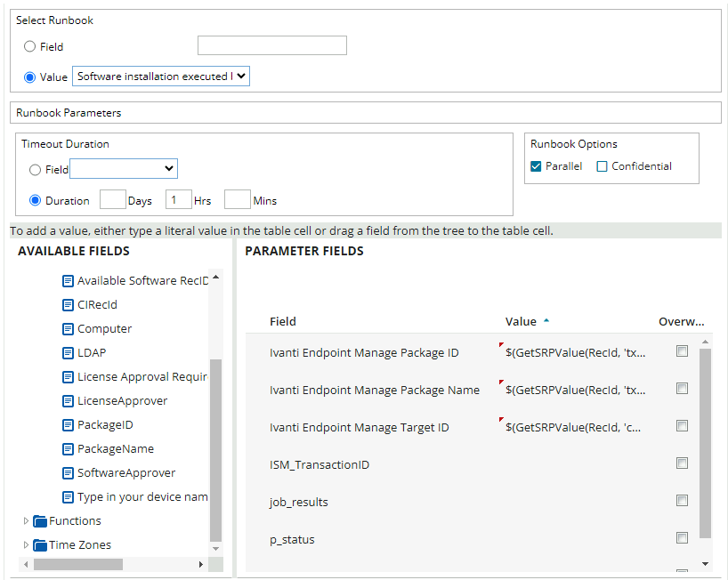Click the Days duration input
Screen dimensions: 728x580
113,199
